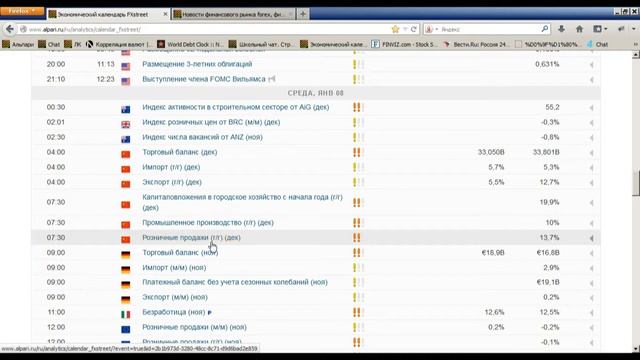Go to the home page icon
Screen dimensions: 640x360
pyautogui.click(x=579, y=29)
